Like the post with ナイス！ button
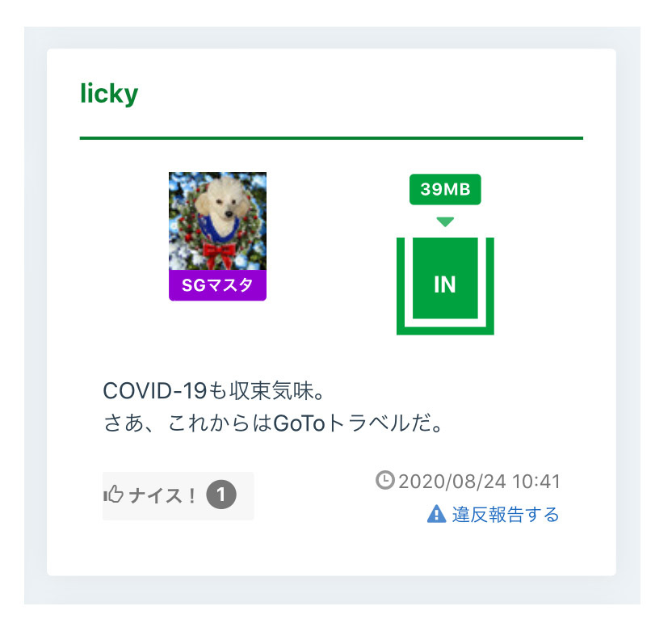The image size is (672, 640). (178, 496)
